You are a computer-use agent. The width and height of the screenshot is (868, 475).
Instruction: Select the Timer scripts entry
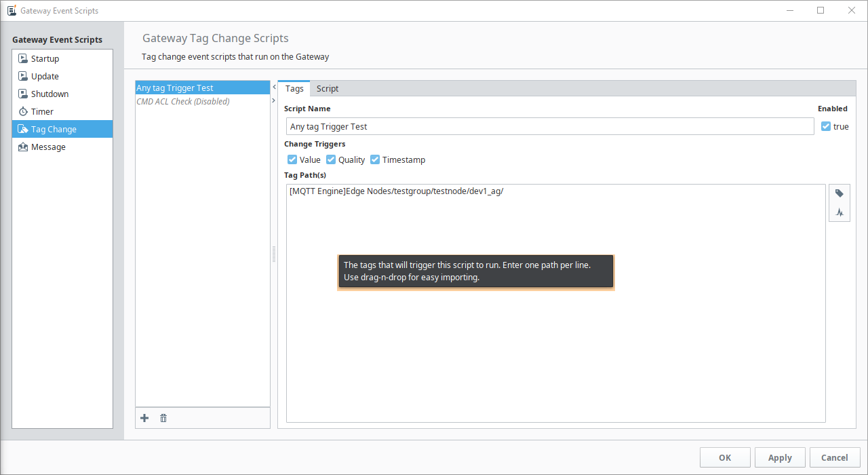coord(42,112)
